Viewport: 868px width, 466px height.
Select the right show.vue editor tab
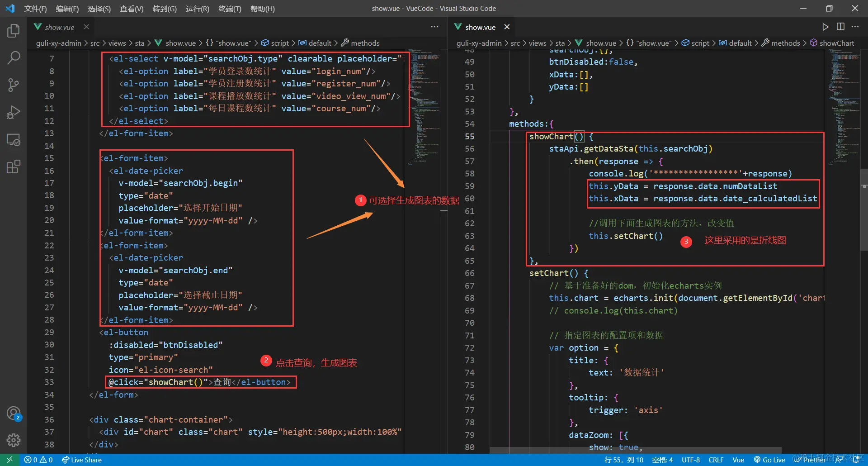[481, 27]
